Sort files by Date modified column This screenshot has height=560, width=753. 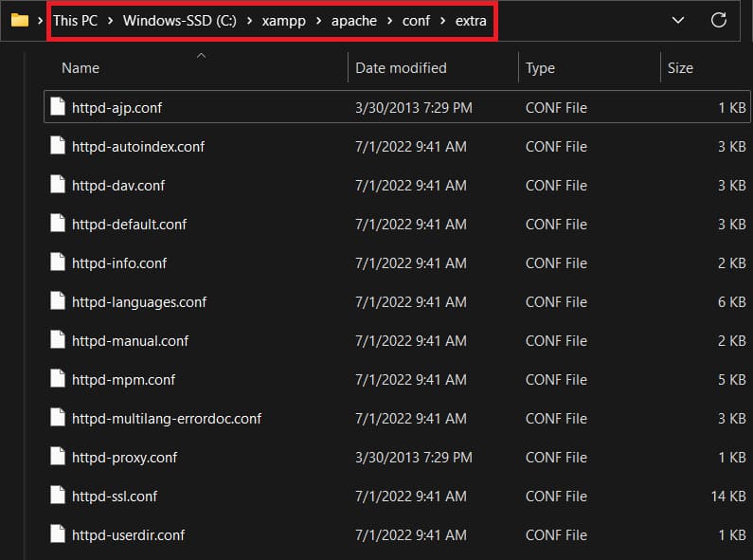(x=401, y=68)
